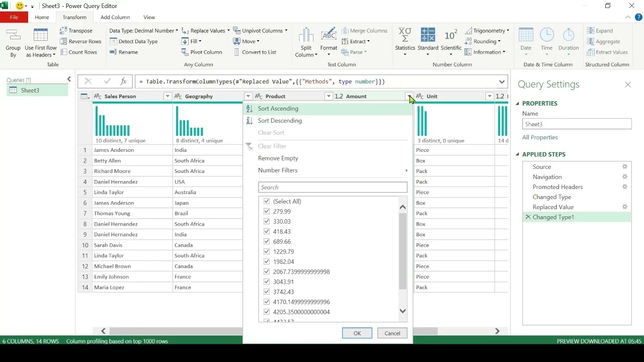Viewport: 644px width, 362px height.
Task: Cancel the filter dialog
Action: click(x=392, y=333)
